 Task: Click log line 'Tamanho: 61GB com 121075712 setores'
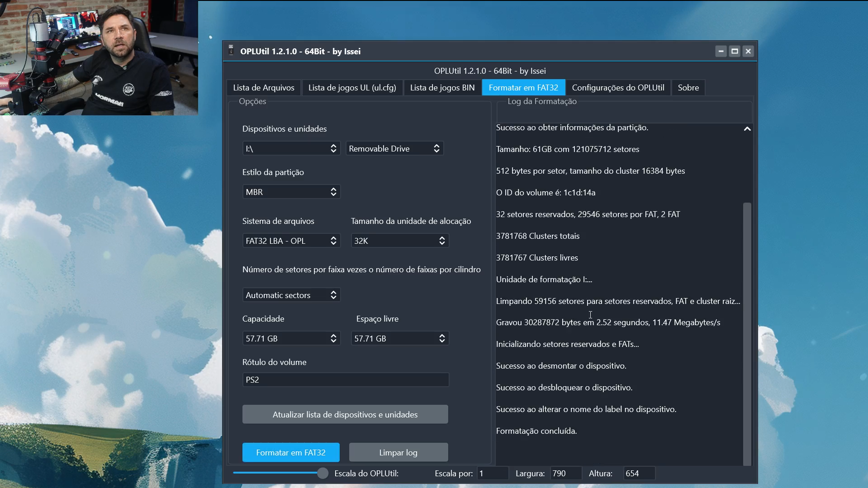coord(568,149)
